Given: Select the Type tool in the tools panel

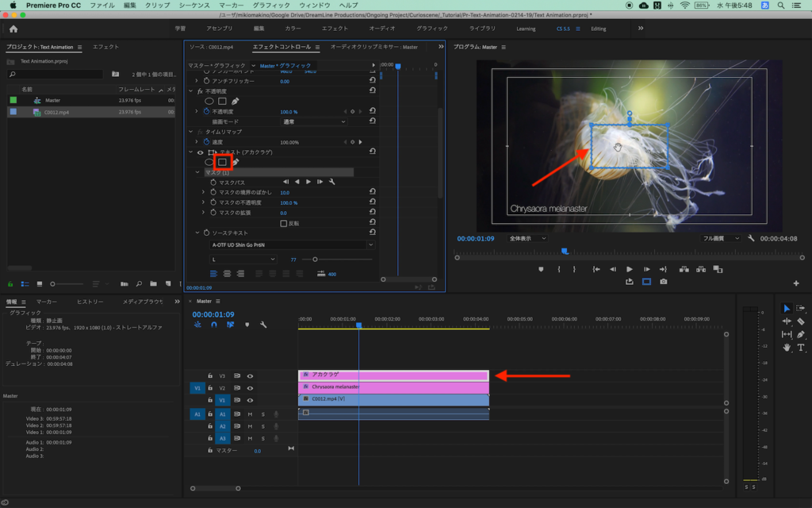Looking at the screenshot, I should coord(800,348).
